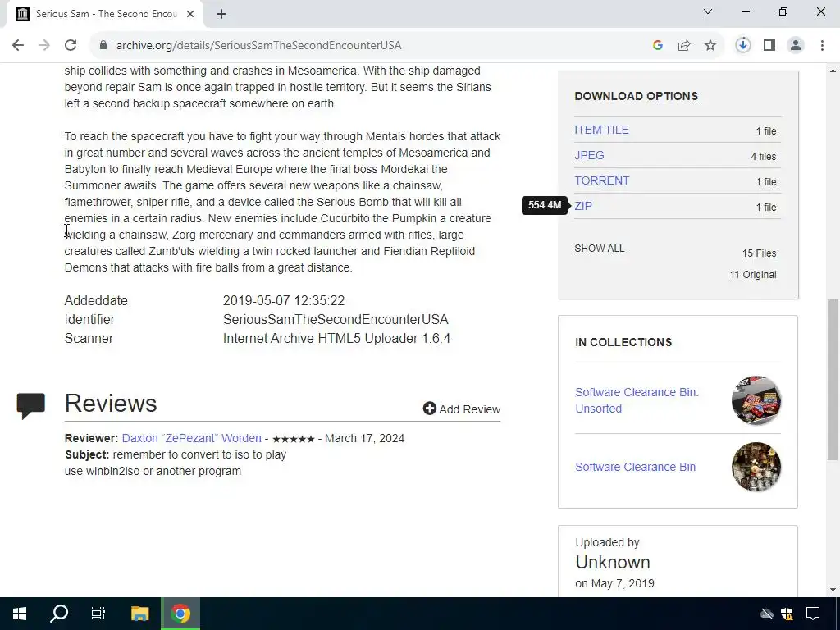
Task: Open reviewer Daxton "ZePezant" Worden profile
Action: click(192, 438)
